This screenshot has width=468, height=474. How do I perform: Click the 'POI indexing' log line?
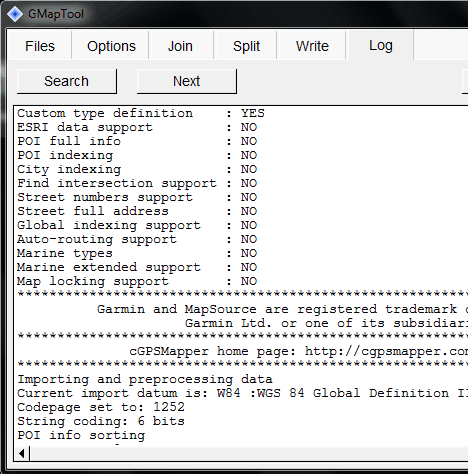tap(137, 155)
